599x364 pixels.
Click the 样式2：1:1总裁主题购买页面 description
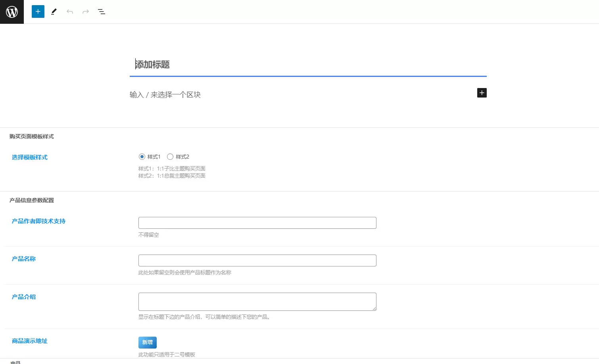172,176
